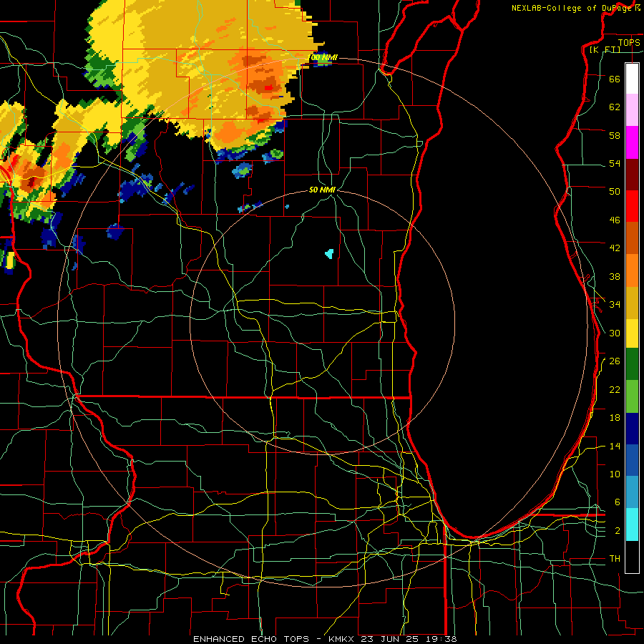The image size is (644, 644).
Task: Click the 100 NMI range ring label
Action: click(x=323, y=57)
